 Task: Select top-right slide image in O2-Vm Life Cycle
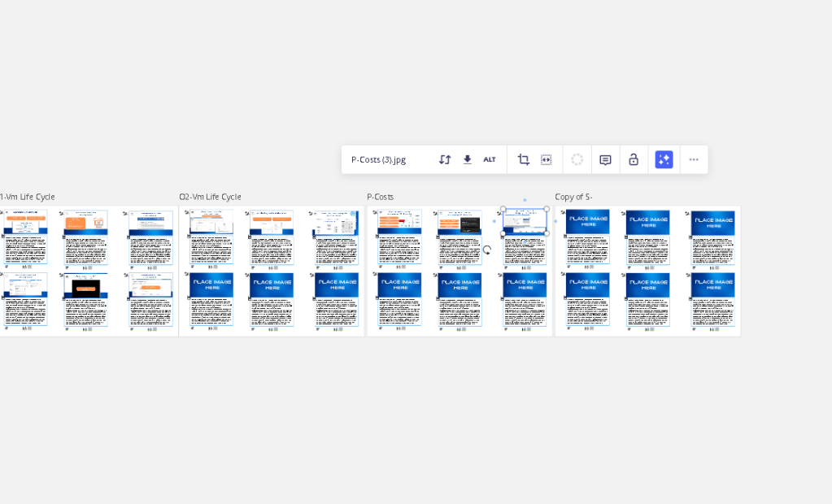pyautogui.click(x=337, y=222)
